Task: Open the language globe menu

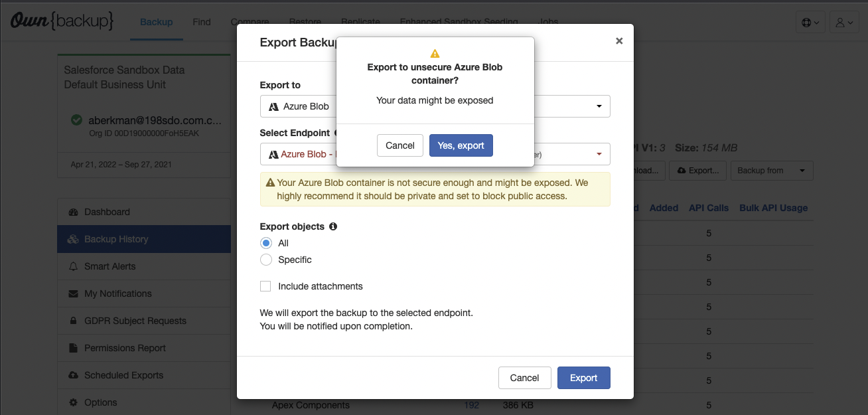Action: tap(810, 23)
